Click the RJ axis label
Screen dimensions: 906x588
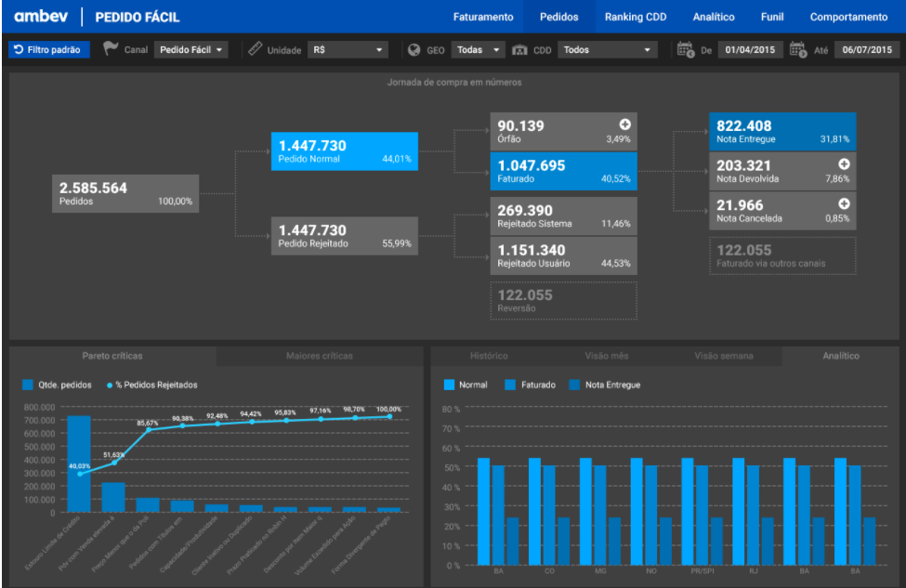coord(753,571)
